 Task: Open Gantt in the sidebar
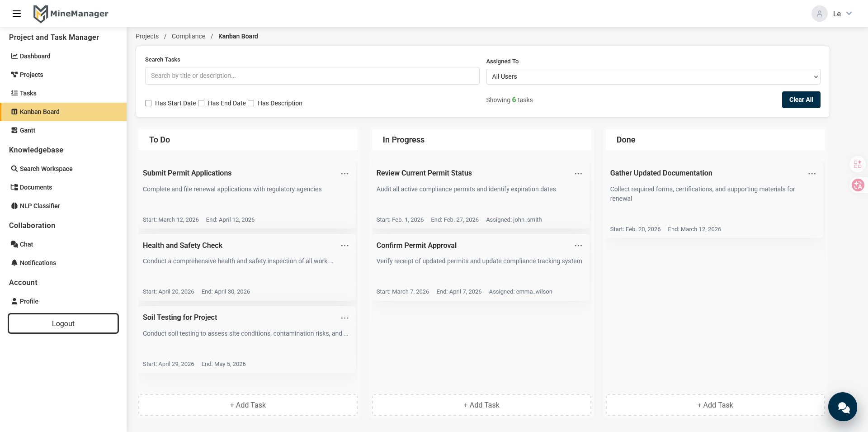point(63,130)
